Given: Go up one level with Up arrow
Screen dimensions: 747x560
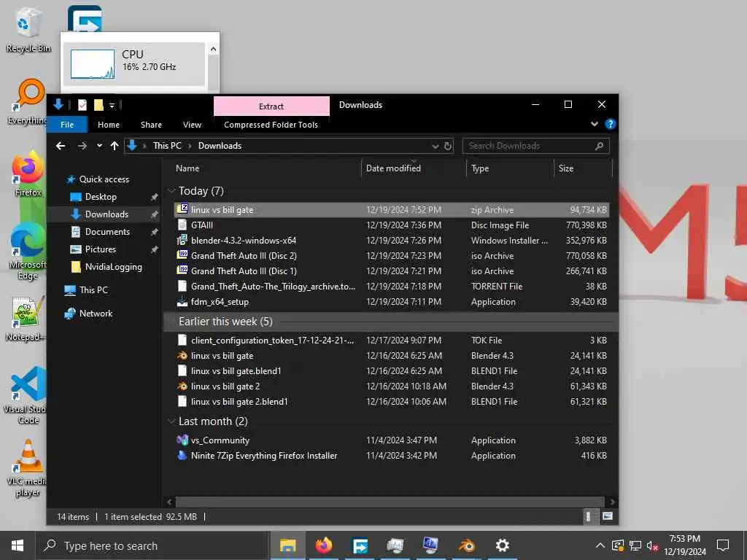Looking at the screenshot, I should click(115, 146).
